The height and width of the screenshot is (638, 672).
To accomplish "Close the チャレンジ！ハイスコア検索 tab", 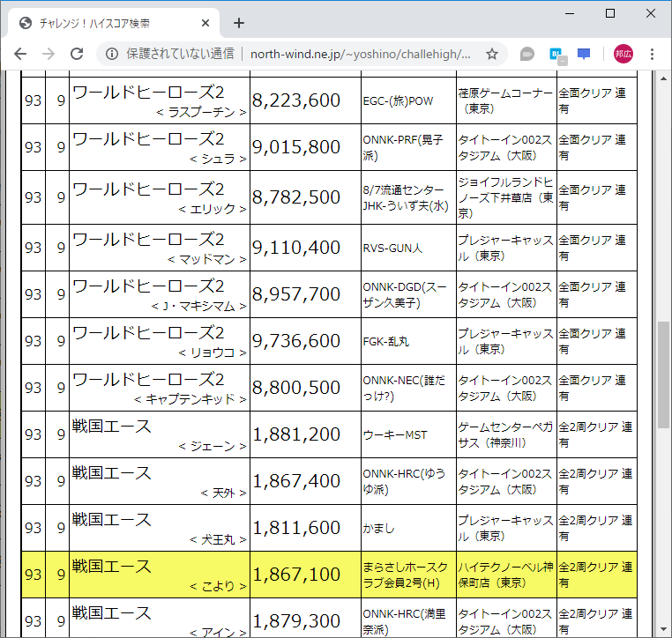I will tap(205, 23).
